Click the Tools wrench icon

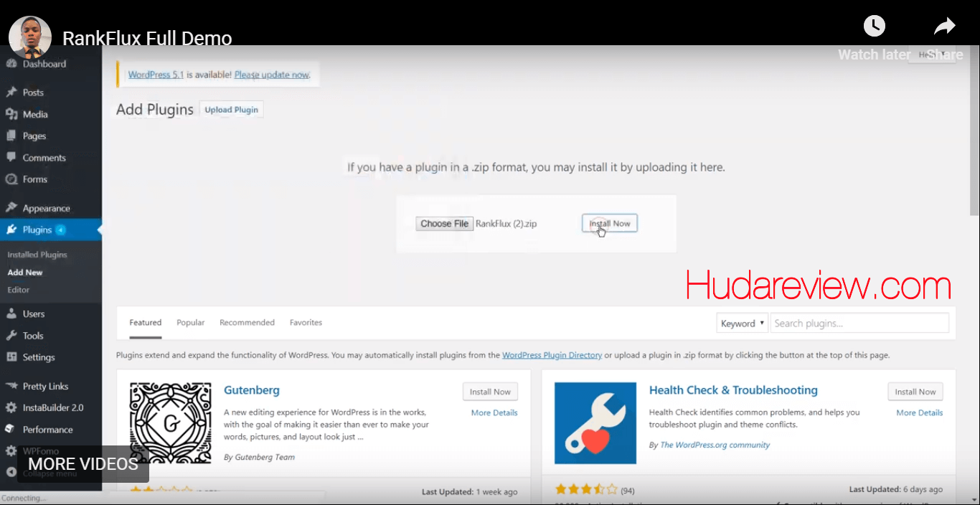tap(11, 335)
